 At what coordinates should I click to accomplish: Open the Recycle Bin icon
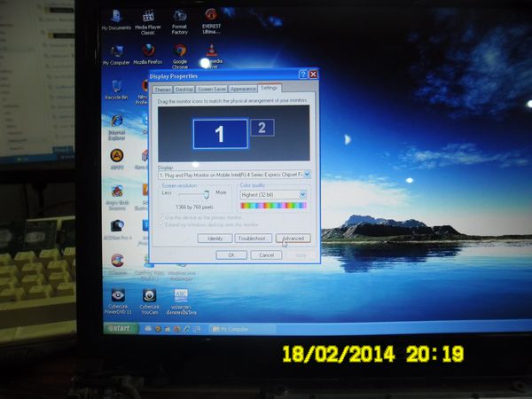[x=116, y=90]
